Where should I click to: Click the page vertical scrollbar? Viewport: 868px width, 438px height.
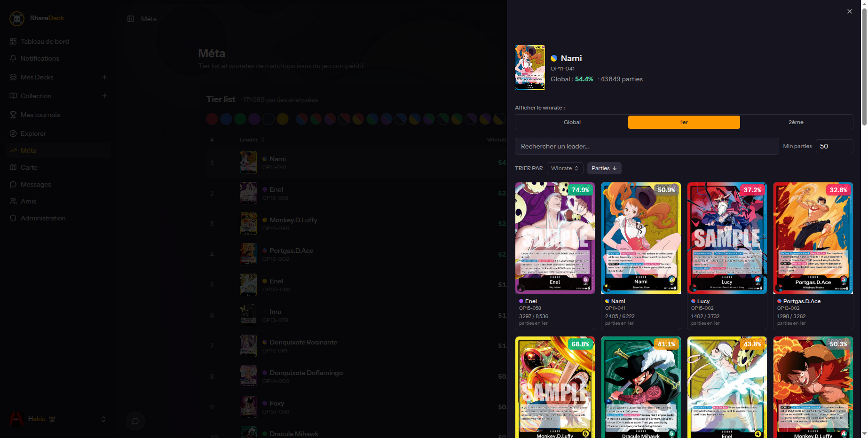(864, 66)
